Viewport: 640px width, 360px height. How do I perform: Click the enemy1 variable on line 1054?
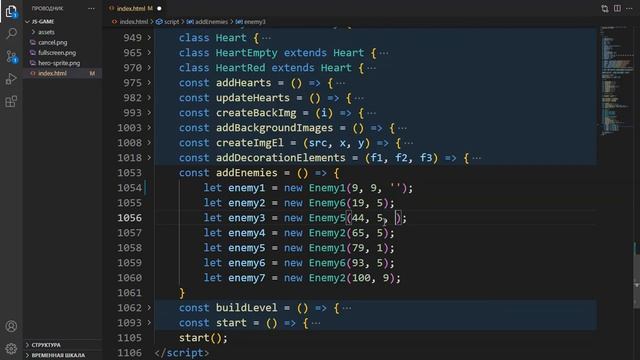point(247,188)
